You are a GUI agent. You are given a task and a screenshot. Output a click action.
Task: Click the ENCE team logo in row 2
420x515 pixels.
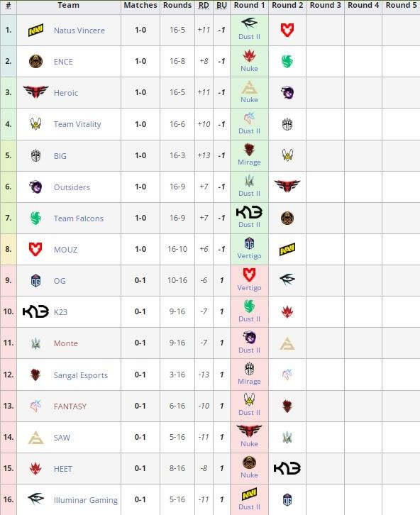[x=35, y=62]
